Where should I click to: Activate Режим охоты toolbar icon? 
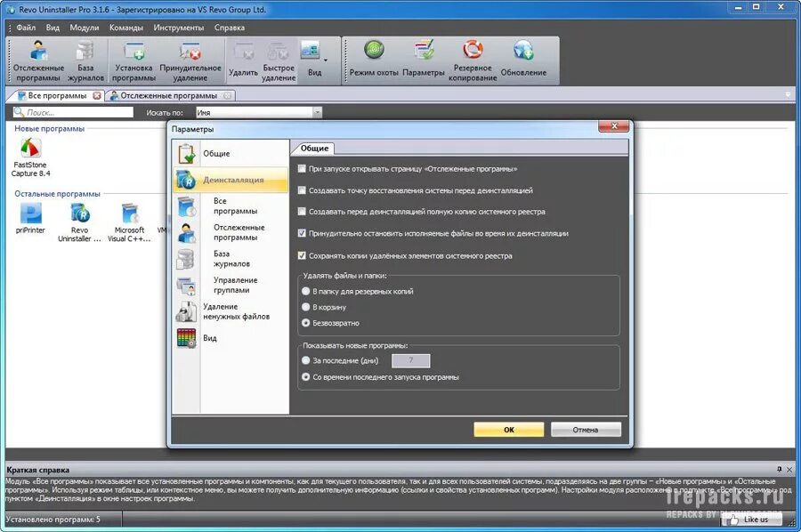coord(374,60)
